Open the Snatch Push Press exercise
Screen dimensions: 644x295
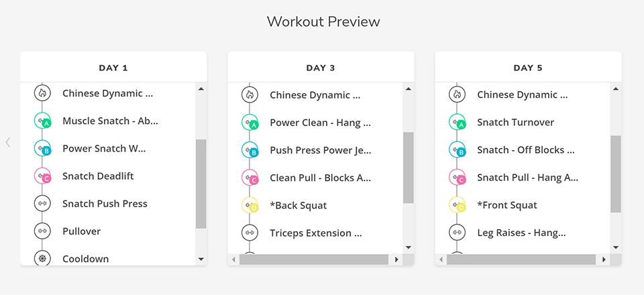[105, 204]
